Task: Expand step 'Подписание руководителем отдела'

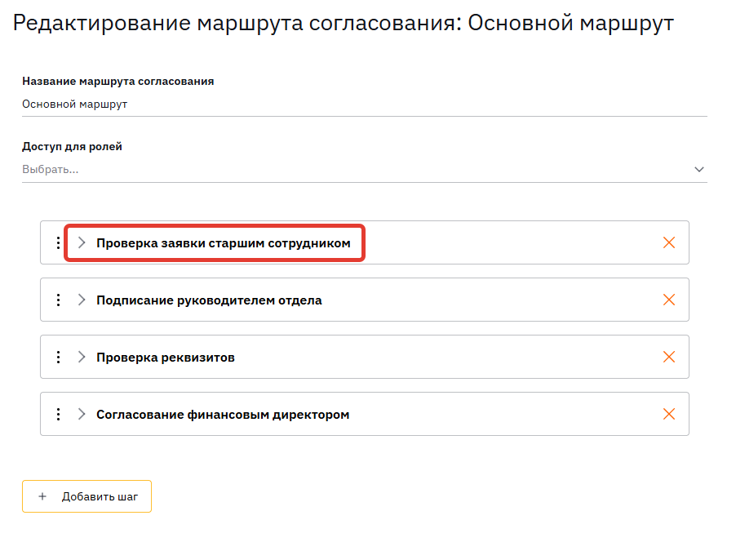Action: coord(82,300)
